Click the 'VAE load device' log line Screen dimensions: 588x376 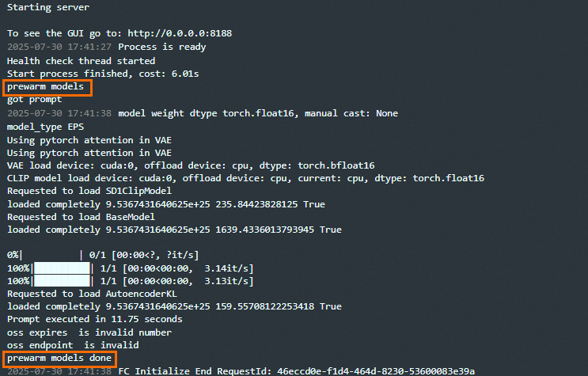tap(191, 165)
